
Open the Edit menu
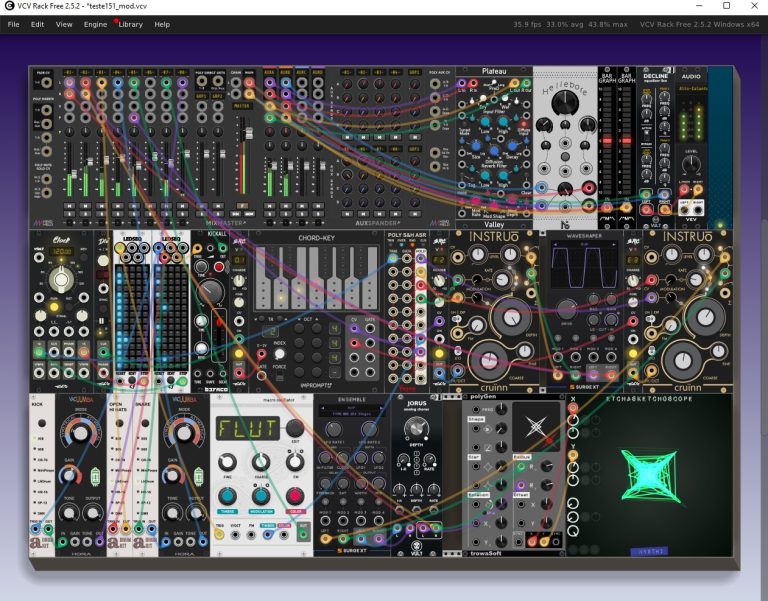(37, 24)
